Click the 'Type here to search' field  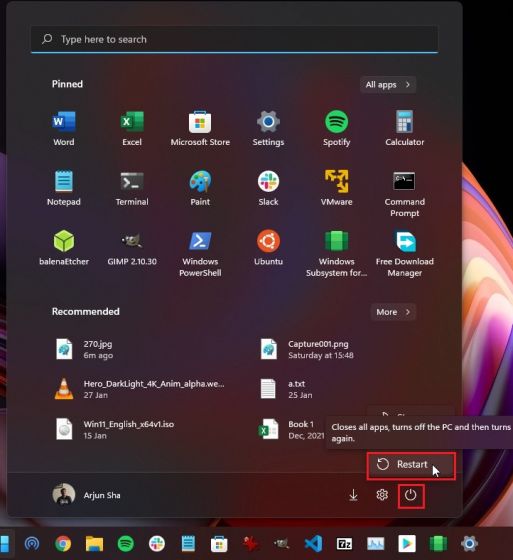coord(234,39)
